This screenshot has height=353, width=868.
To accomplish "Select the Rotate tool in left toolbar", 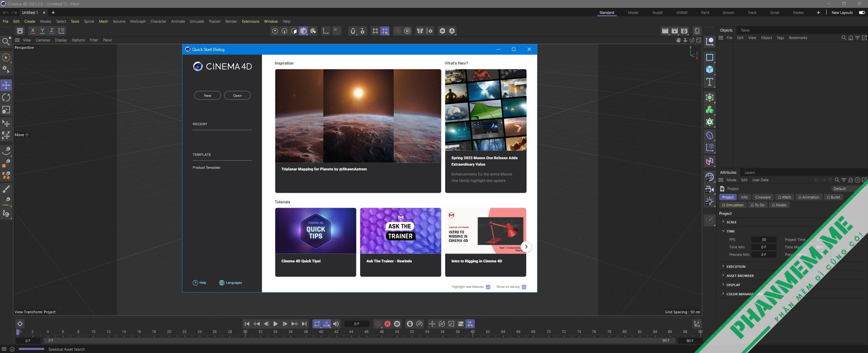I will [6, 98].
